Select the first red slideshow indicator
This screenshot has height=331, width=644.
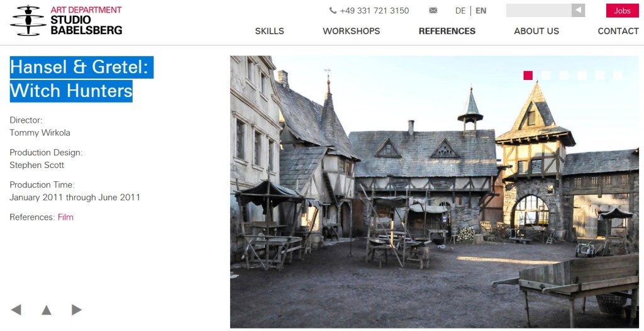(528, 76)
